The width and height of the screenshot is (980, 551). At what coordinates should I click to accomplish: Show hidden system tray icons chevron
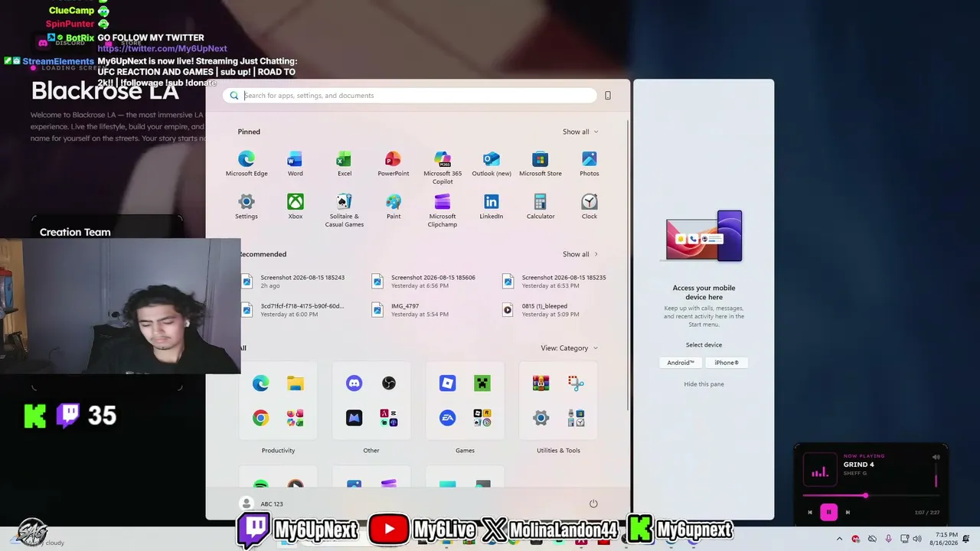pos(839,539)
